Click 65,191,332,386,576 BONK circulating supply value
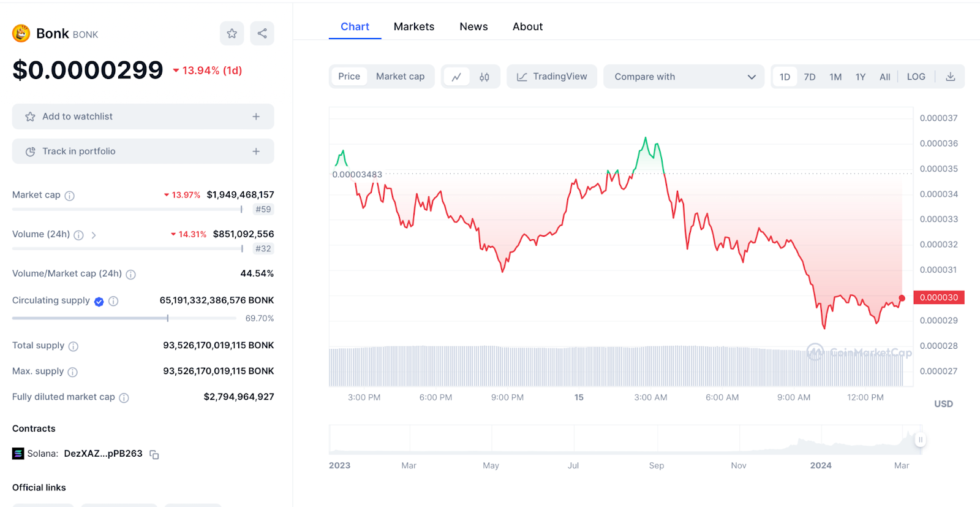This screenshot has height=507, width=980. click(217, 300)
